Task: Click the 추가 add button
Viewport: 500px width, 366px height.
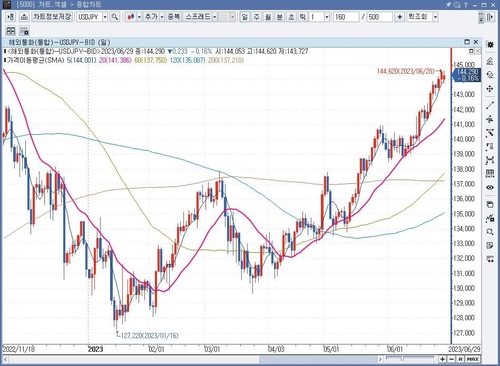Action: click(x=151, y=17)
